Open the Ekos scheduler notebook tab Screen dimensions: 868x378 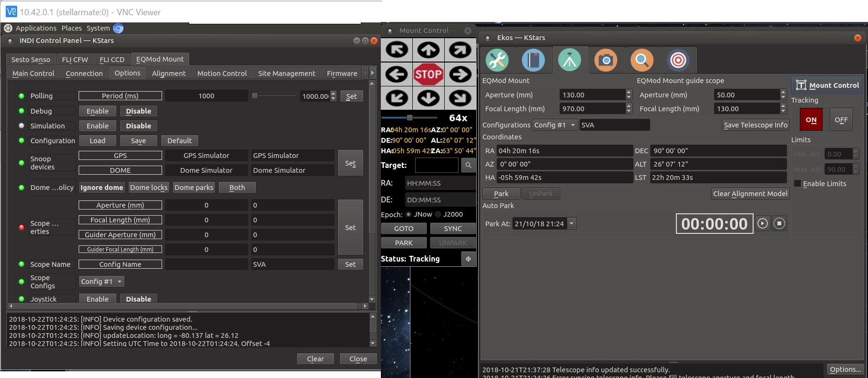pos(533,61)
